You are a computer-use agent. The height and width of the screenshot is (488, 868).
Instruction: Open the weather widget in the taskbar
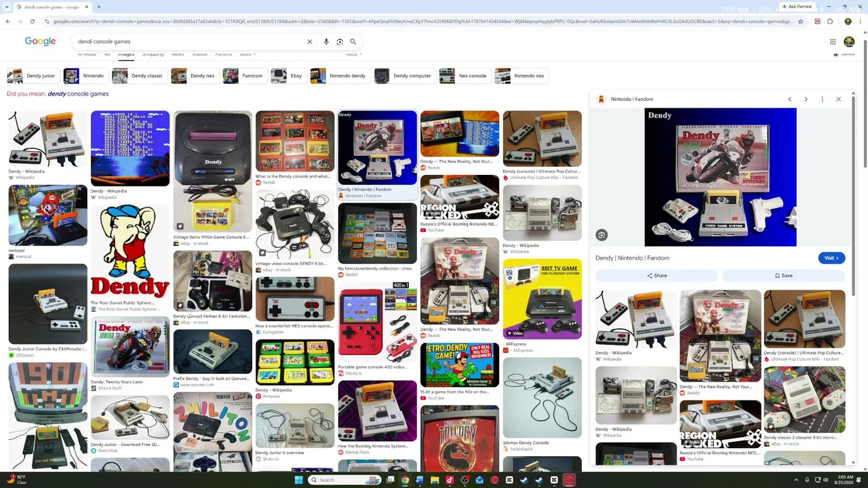click(x=16, y=480)
